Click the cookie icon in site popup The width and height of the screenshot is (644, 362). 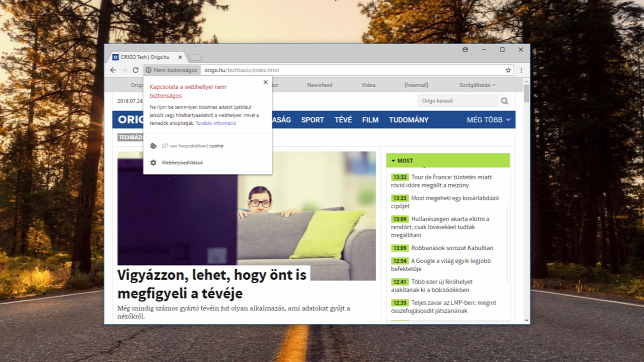[153, 146]
